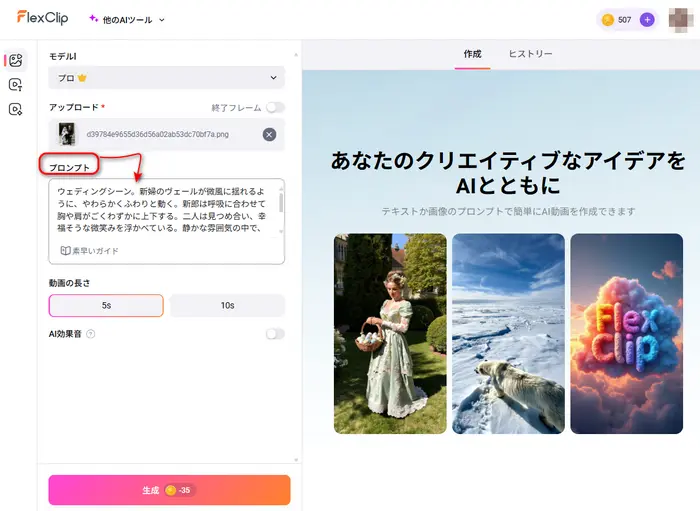Add credits with purple plus button
Screen dimensions: 700x511
pyautogui.click(x=647, y=20)
